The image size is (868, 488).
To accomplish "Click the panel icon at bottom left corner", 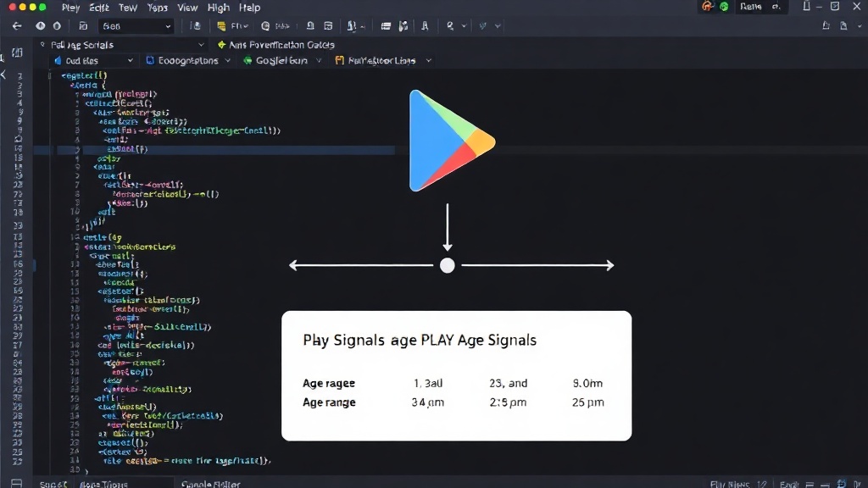I will point(17,483).
